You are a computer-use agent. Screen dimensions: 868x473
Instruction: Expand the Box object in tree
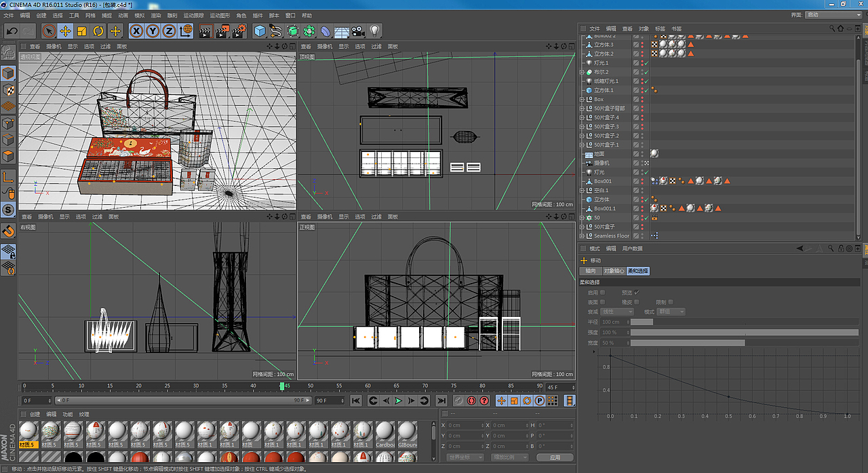582,99
